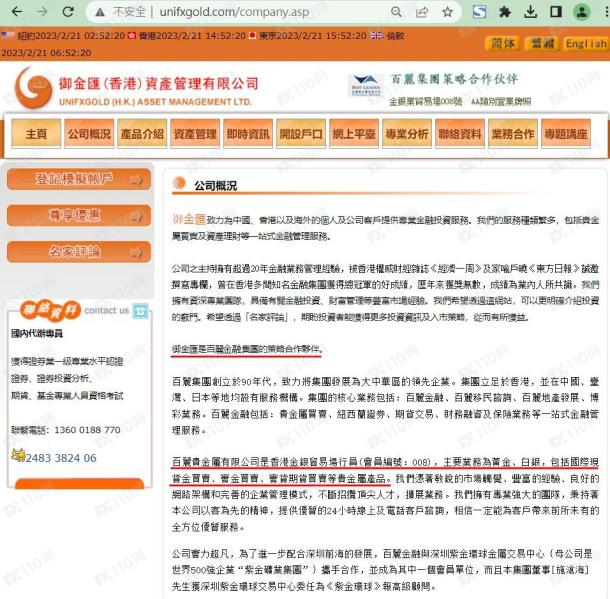Open the 開設戶口 navigation tab
Viewport: 610px width, 599px height.
301,133
